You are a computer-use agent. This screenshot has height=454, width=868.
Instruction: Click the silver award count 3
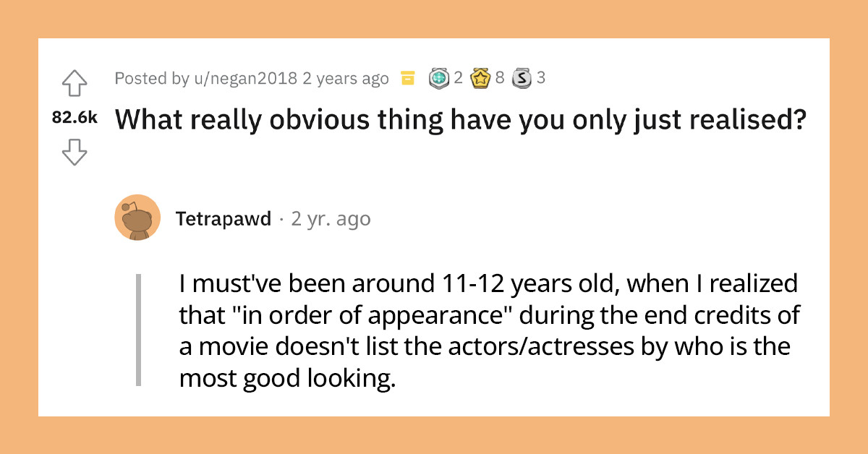(540, 78)
